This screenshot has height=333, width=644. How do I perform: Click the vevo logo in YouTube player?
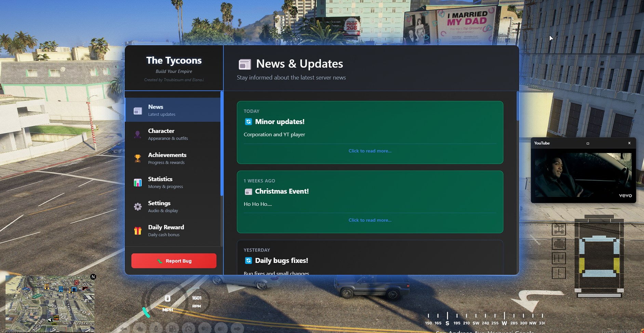625,196
